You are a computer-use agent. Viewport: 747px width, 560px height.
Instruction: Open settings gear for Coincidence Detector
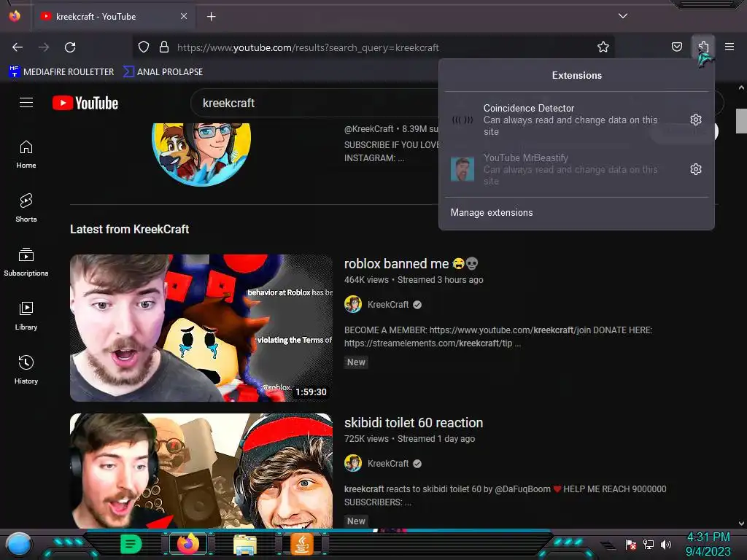pos(695,120)
